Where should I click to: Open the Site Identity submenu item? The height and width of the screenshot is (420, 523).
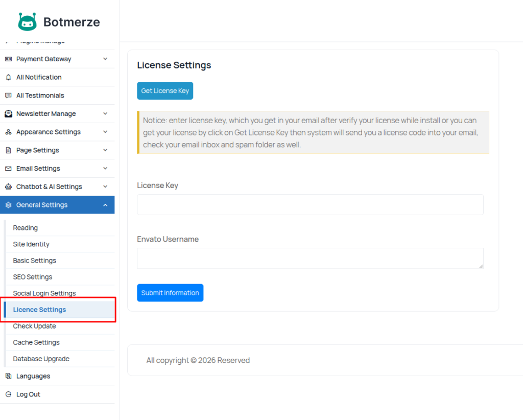[31, 244]
